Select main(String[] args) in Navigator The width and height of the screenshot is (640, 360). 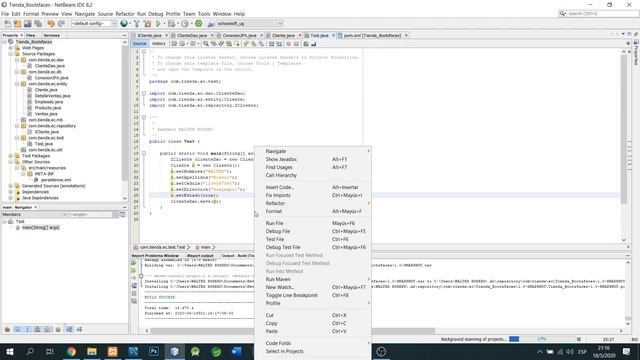(40, 228)
